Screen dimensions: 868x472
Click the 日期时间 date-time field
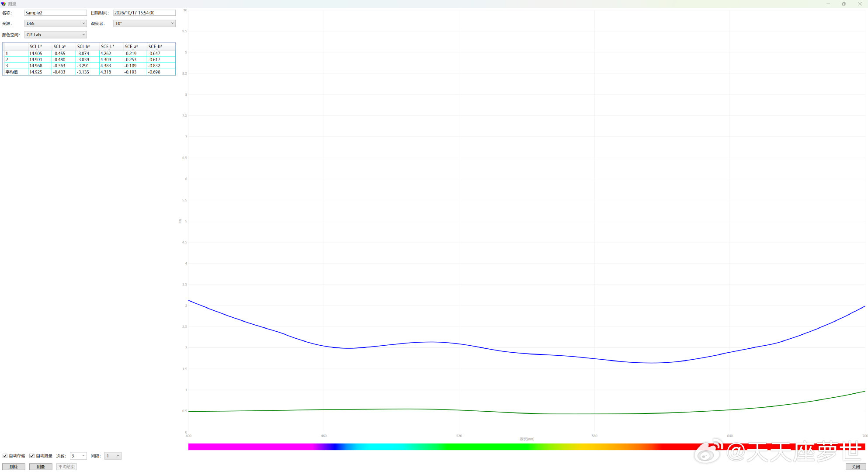(x=144, y=13)
